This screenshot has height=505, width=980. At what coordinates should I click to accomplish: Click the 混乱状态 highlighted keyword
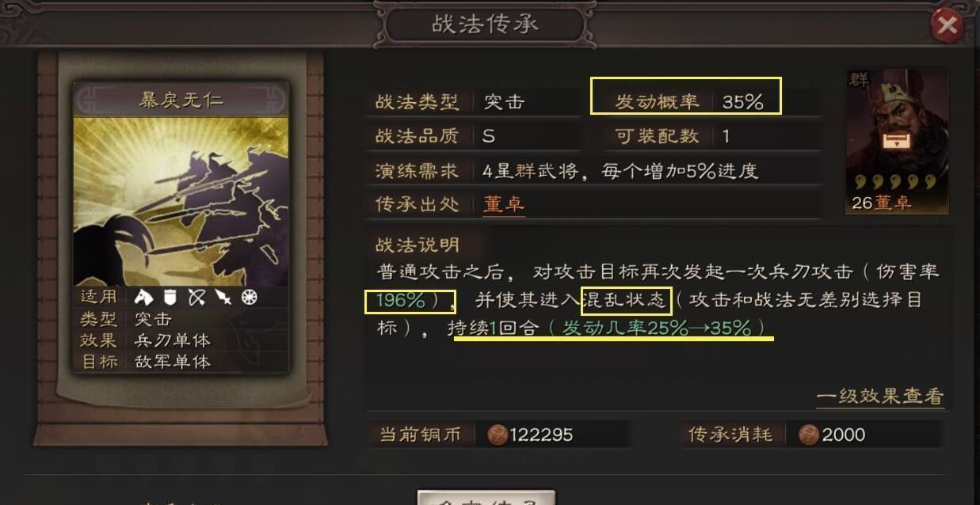(x=626, y=301)
